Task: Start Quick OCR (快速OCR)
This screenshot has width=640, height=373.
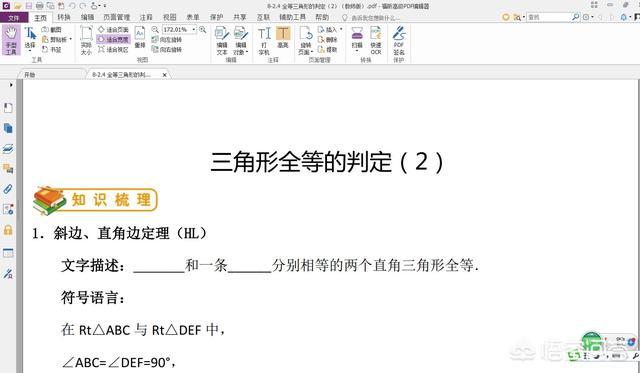Action: (376, 40)
